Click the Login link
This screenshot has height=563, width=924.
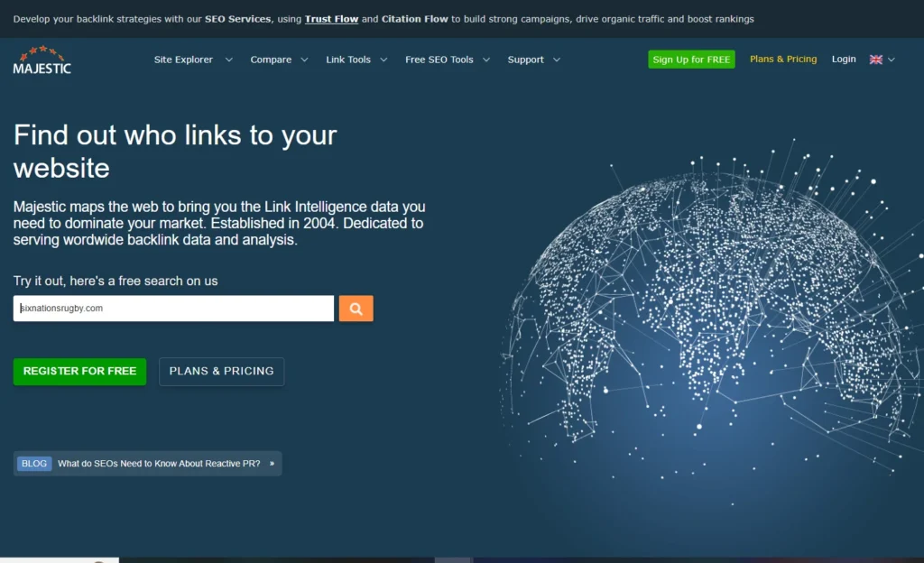pyautogui.click(x=844, y=60)
